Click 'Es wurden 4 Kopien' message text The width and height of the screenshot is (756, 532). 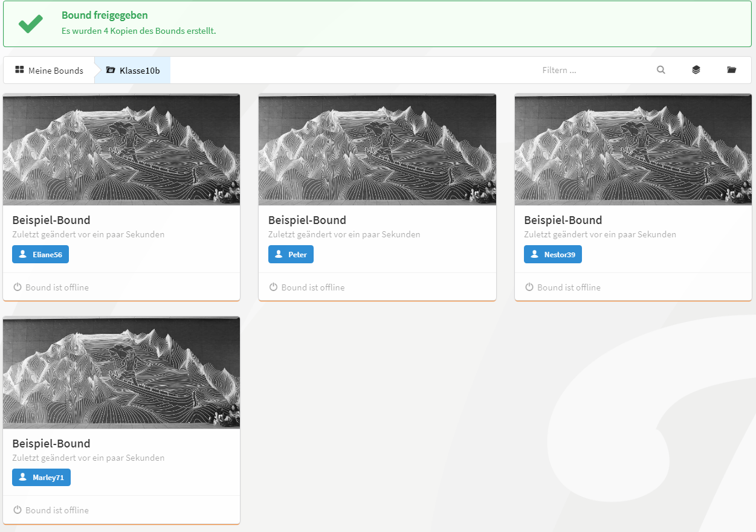point(139,31)
